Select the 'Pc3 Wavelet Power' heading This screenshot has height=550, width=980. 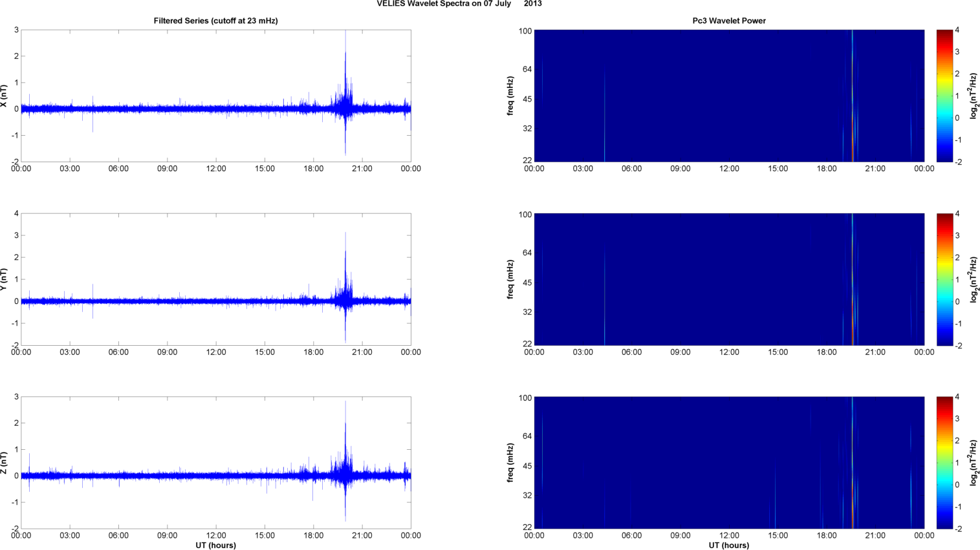(x=729, y=21)
